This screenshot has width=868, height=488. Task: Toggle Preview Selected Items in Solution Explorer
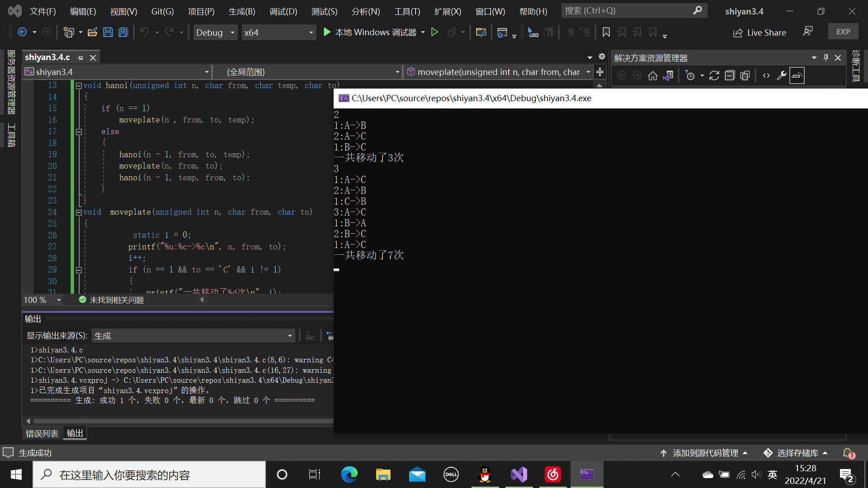(x=797, y=76)
